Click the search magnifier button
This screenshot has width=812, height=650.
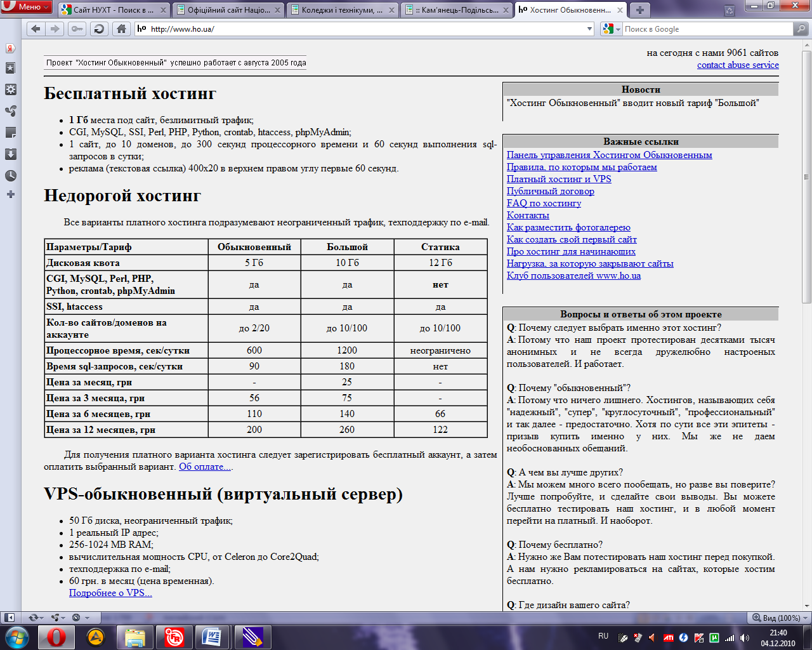pyautogui.click(x=801, y=29)
